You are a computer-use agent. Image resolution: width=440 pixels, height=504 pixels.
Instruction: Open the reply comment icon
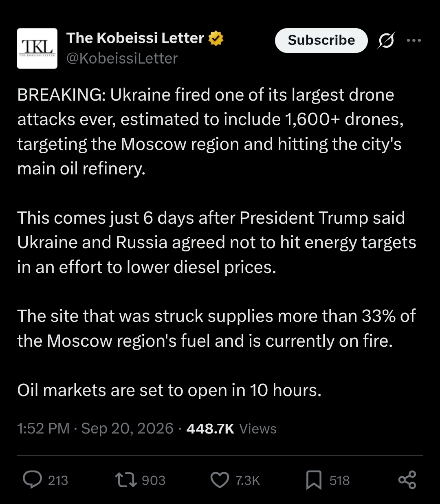click(32, 480)
